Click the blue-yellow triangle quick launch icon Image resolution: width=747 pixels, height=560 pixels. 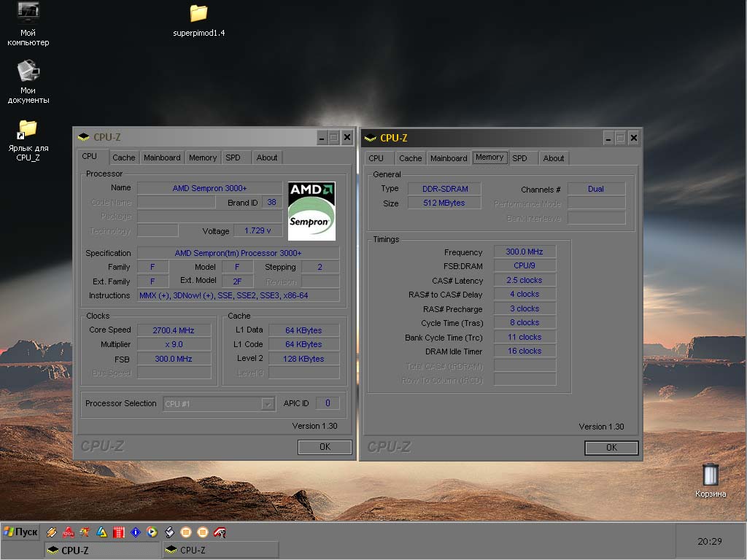coord(101,532)
